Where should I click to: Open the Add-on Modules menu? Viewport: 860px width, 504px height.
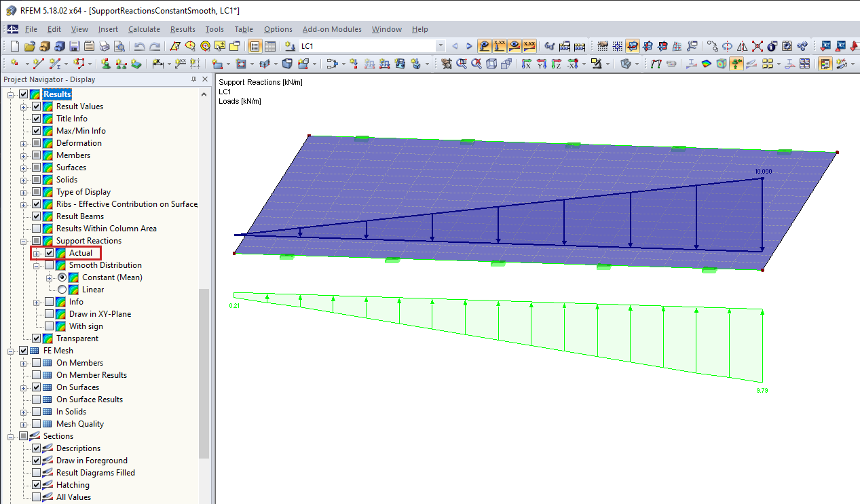(332, 29)
